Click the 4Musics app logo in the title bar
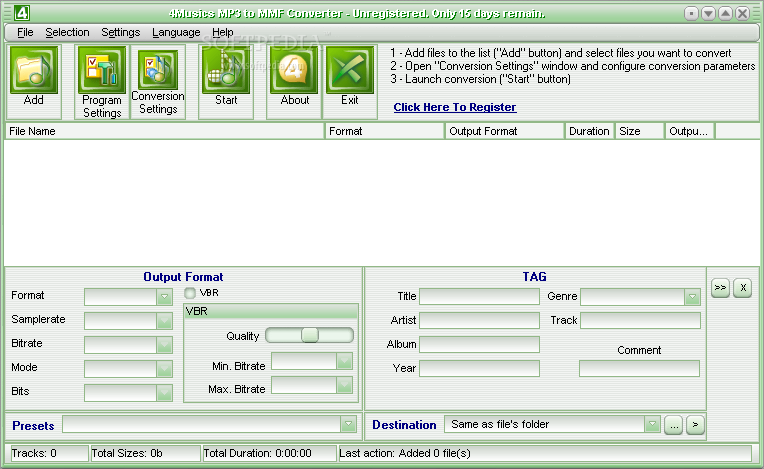 pos(21,13)
